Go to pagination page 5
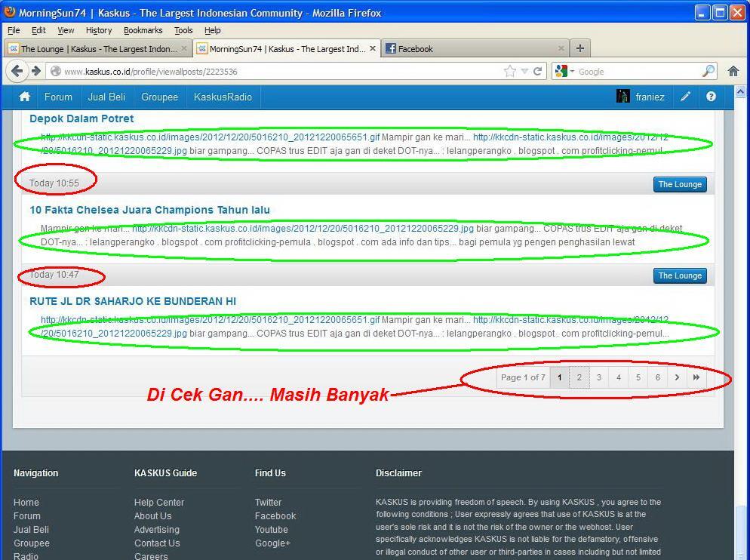This screenshot has width=750, height=560. 638,377
